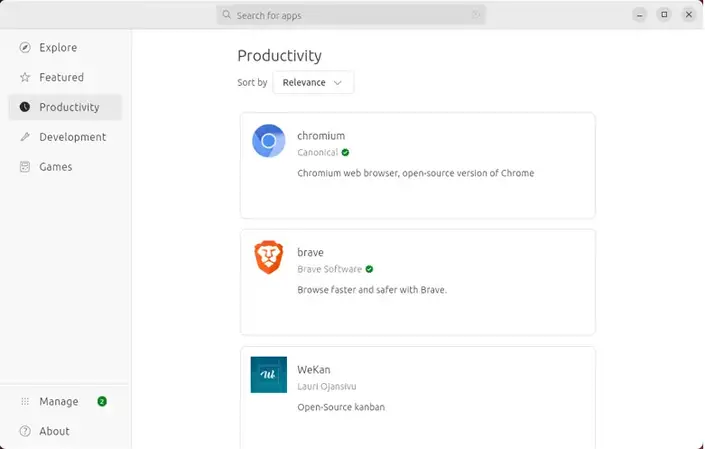Click the Manage grid icon
This screenshot has width=705, height=449.
click(25, 401)
